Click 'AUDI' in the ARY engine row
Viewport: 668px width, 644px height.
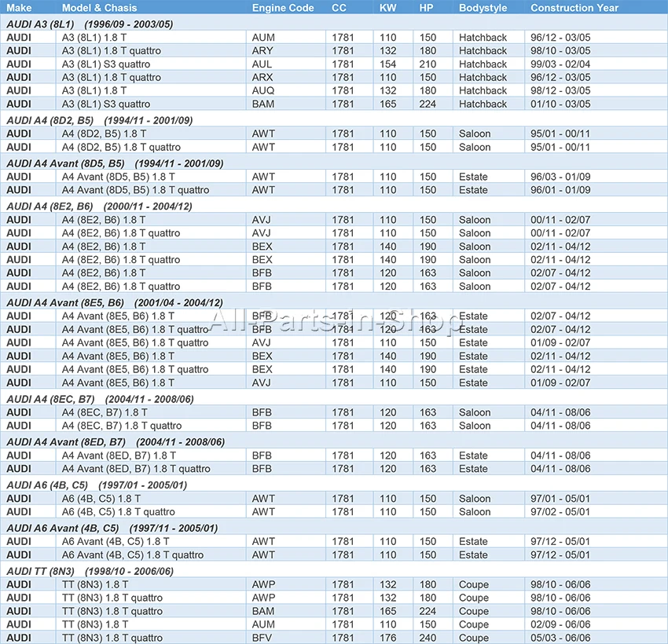pos(19,50)
